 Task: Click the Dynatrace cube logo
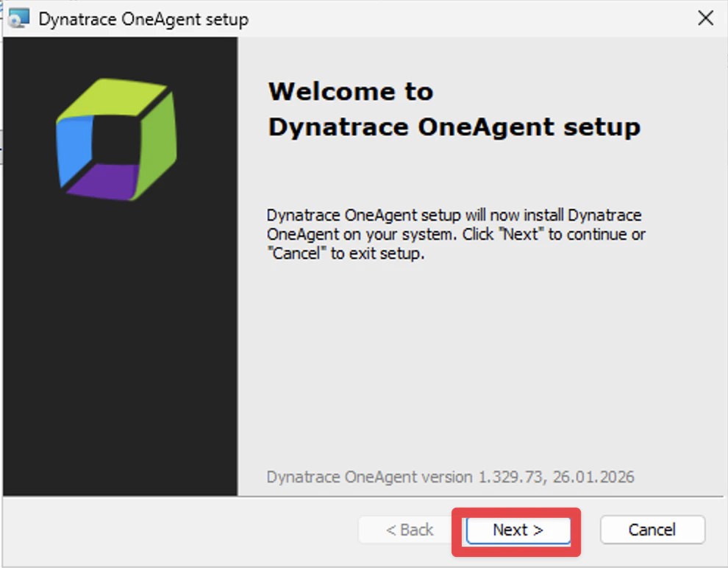(x=116, y=139)
